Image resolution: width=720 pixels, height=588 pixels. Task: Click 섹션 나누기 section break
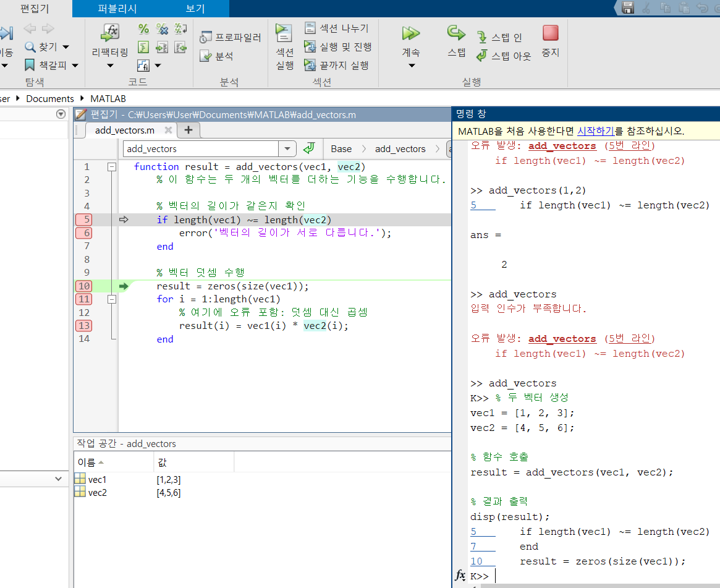coord(337,28)
